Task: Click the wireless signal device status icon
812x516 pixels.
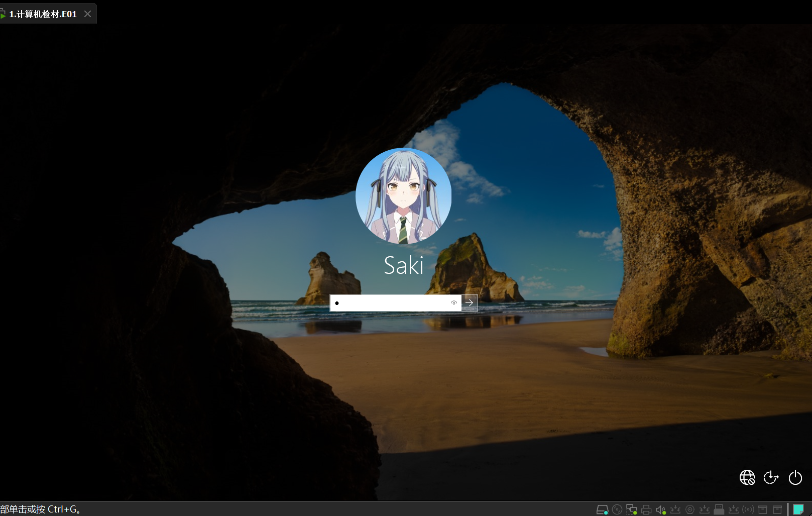Action: coord(748,509)
